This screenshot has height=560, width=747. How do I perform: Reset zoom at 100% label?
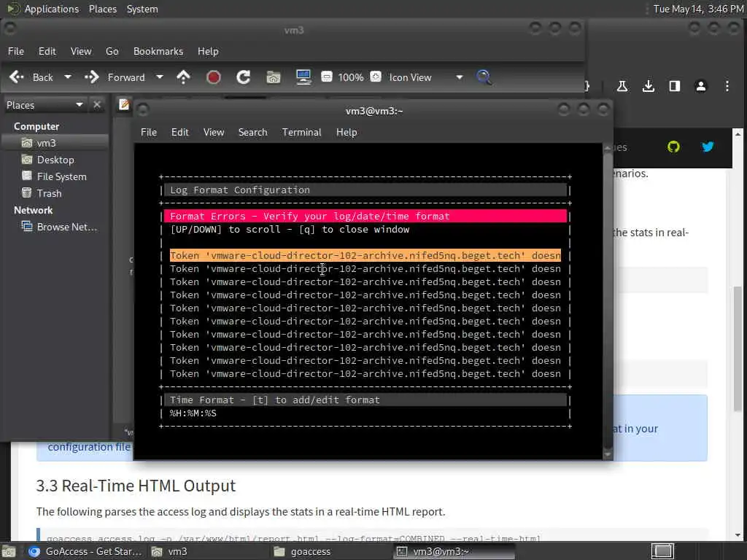[351, 77]
